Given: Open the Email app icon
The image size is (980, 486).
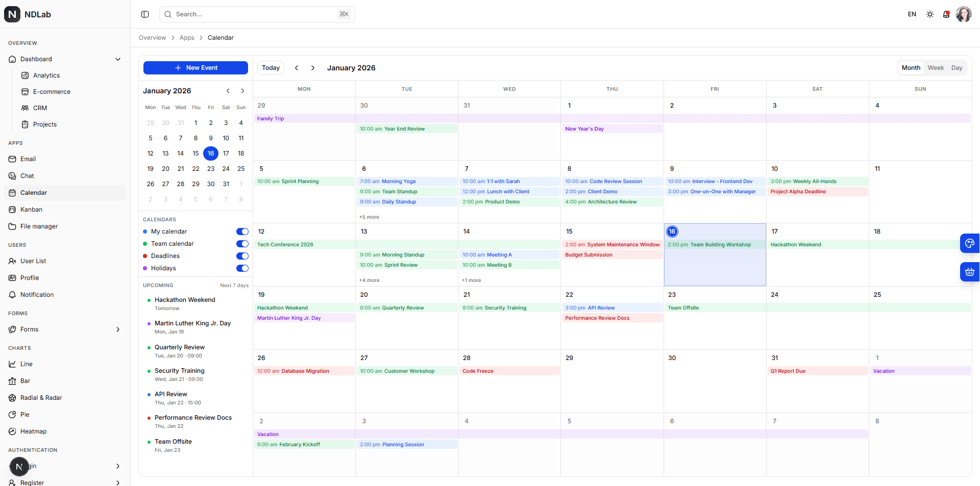Looking at the screenshot, I should pos(12,159).
